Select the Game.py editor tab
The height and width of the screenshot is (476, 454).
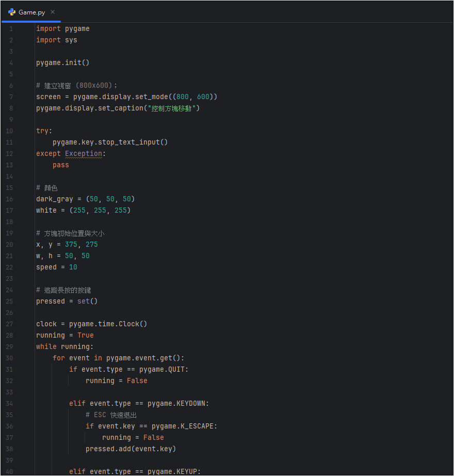[31, 12]
